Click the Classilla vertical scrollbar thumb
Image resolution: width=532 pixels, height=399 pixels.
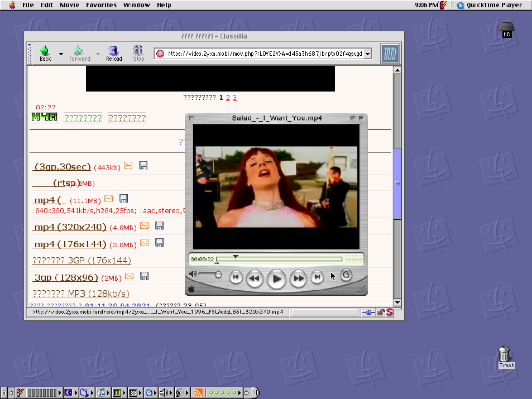coord(397,184)
